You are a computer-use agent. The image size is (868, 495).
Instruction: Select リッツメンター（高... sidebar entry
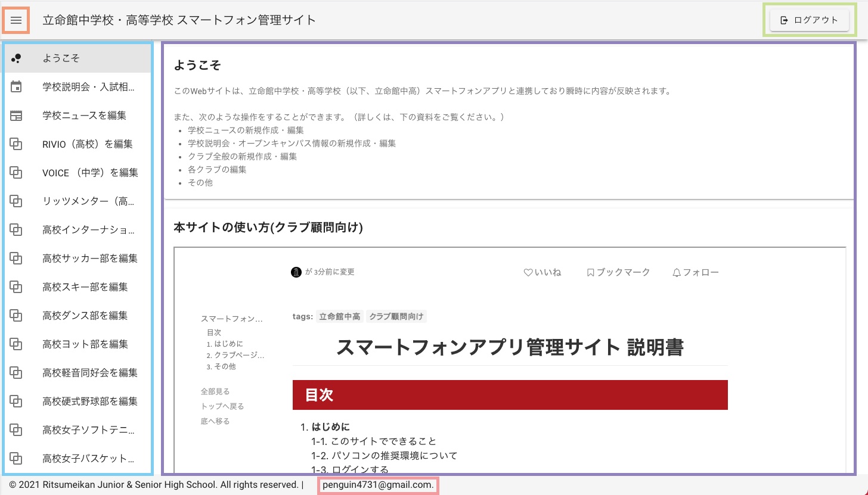(x=89, y=201)
